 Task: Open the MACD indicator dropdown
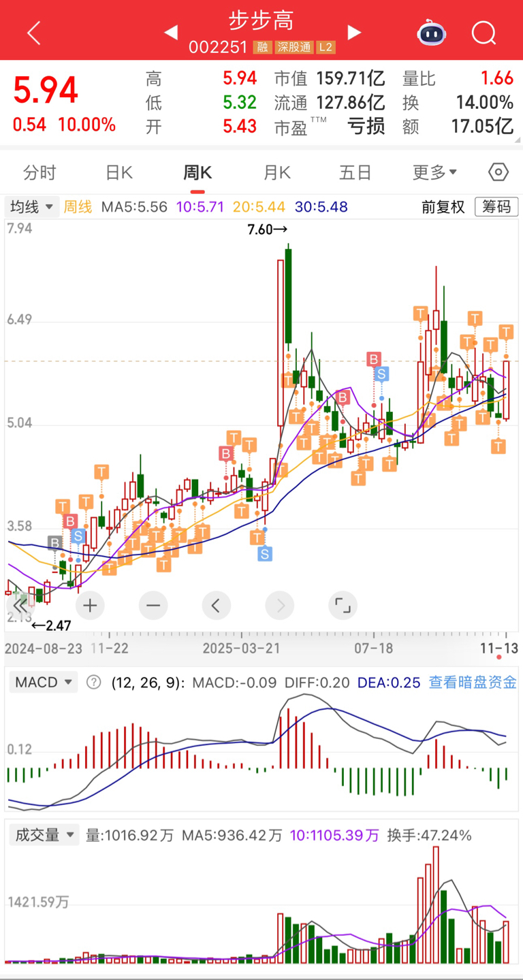pos(43,682)
